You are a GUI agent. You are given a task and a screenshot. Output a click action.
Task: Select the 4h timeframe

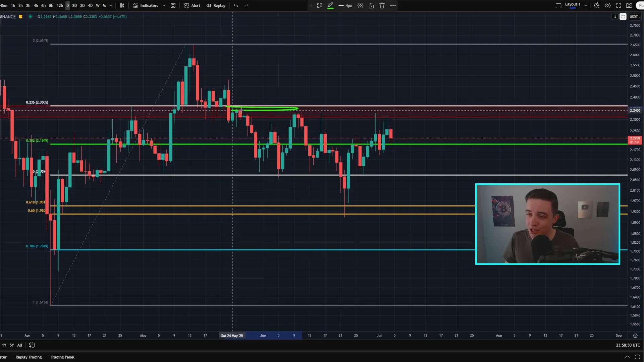click(x=36, y=5)
